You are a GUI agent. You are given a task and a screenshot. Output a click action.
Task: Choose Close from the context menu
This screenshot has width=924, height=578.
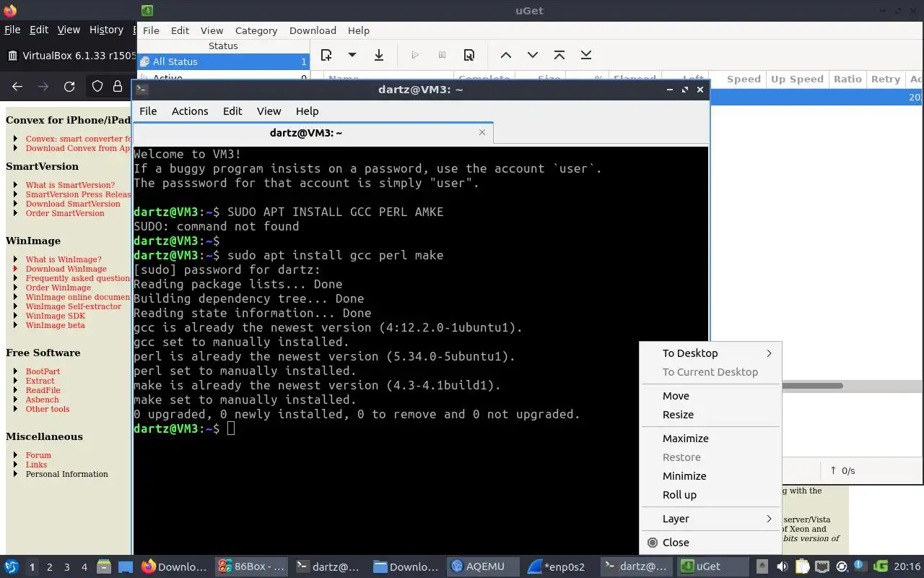coord(710,542)
